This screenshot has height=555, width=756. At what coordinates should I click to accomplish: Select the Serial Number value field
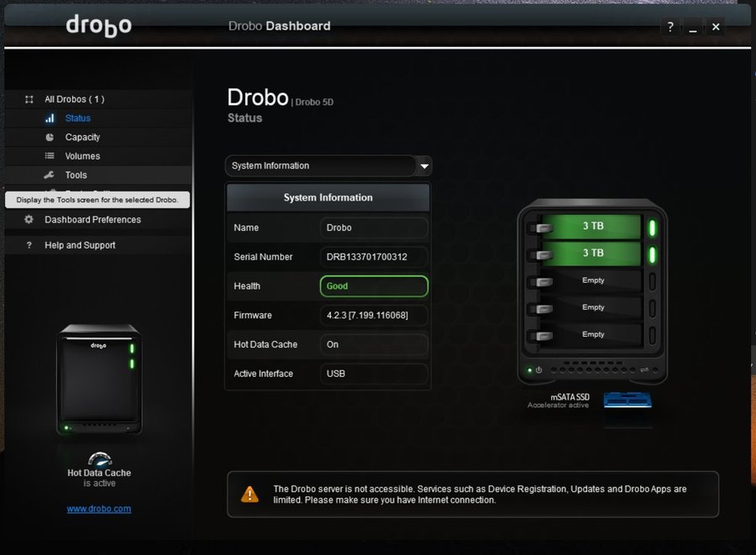pos(374,257)
